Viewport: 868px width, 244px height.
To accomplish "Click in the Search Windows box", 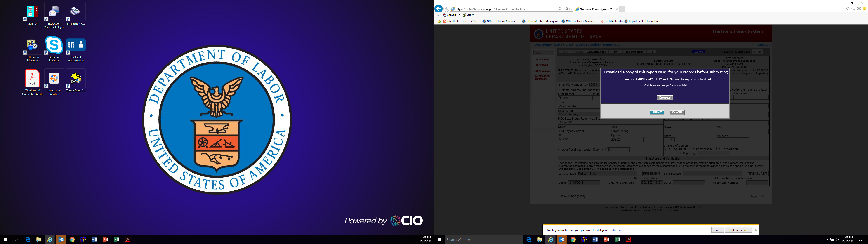I will pos(482,240).
